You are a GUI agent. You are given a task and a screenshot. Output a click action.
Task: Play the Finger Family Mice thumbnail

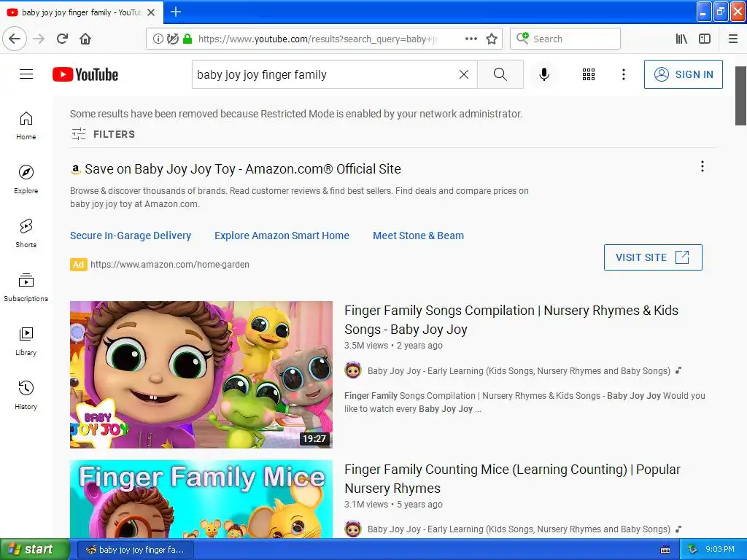point(201,499)
